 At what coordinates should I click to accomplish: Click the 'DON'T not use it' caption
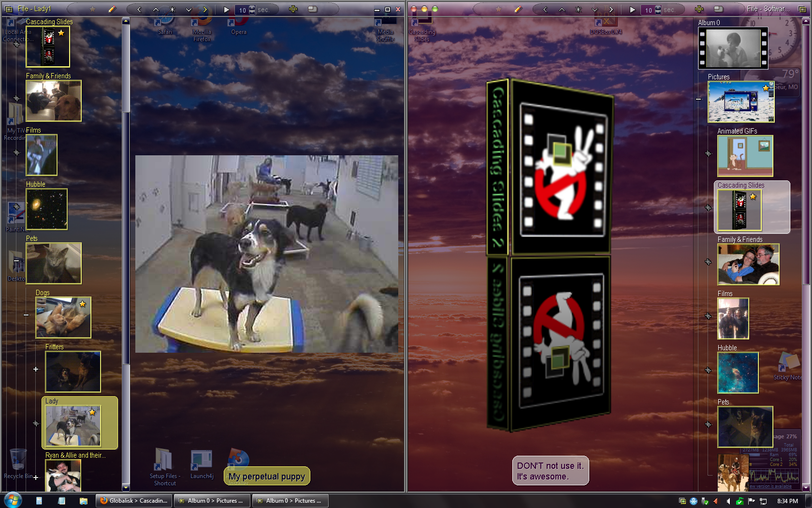tap(551, 471)
